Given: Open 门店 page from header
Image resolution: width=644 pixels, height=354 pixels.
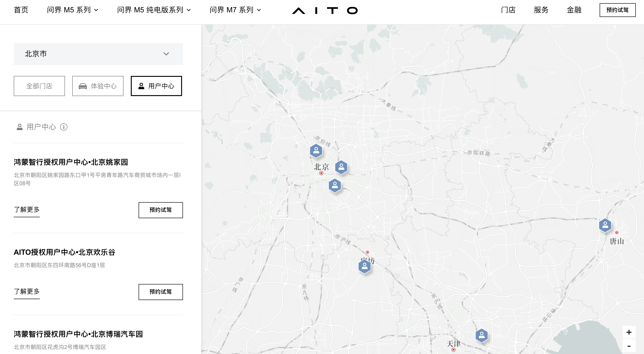Looking at the screenshot, I should (x=508, y=10).
